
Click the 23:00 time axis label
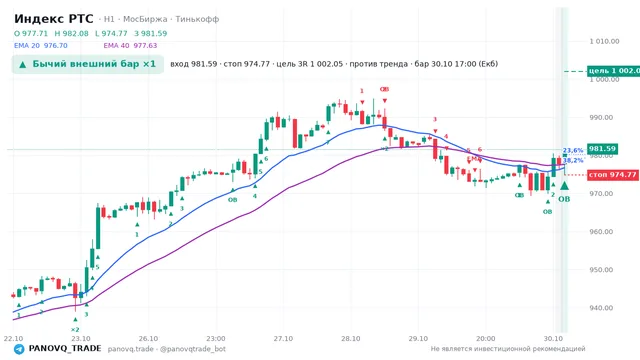(216, 339)
